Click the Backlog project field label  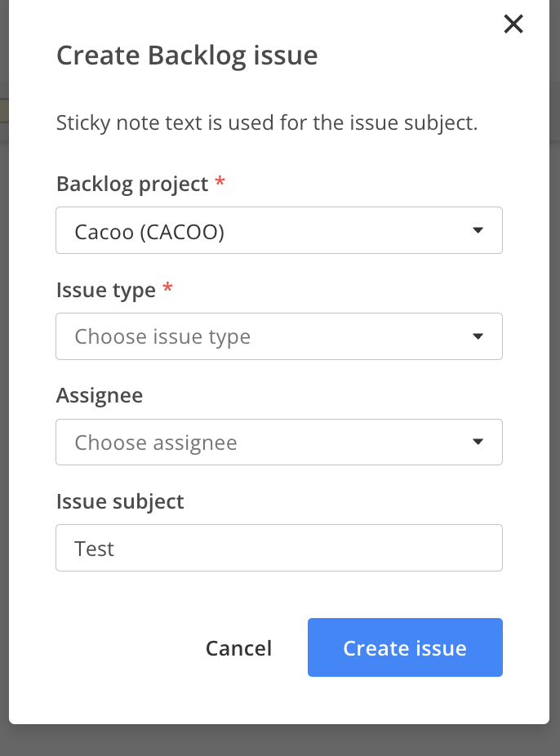pos(132,185)
